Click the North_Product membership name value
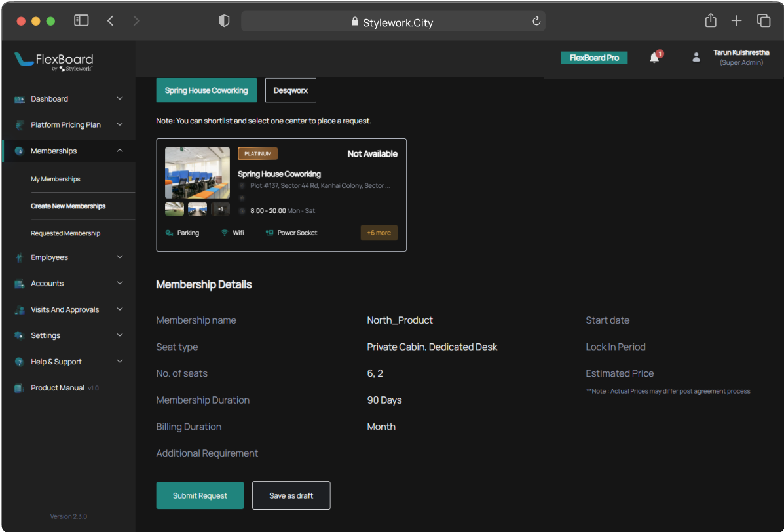Image resolution: width=784 pixels, height=532 pixels. pos(400,320)
